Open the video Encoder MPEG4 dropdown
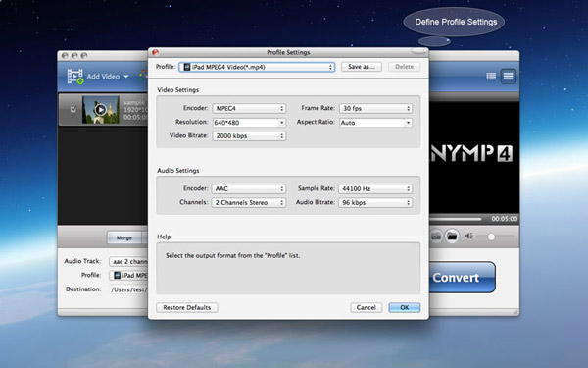Screen dimensions: 588x368 pyautogui.click(x=249, y=108)
